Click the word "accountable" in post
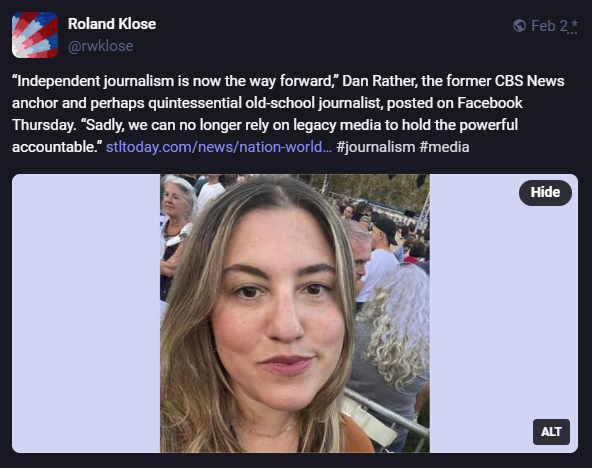Image resolution: width=592 pixels, height=468 pixels. click(52, 147)
